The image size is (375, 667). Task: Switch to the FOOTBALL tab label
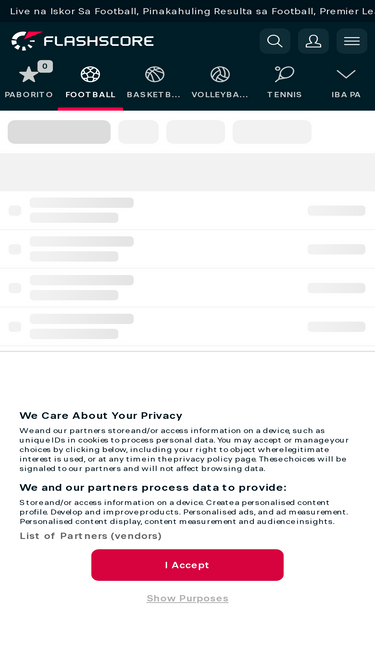90,94
